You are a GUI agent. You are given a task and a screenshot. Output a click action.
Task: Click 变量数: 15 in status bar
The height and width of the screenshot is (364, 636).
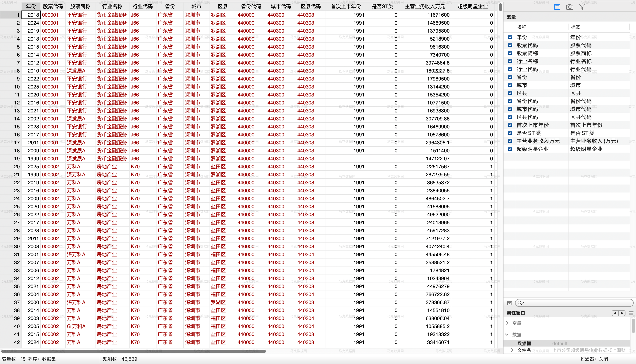(x=14, y=359)
